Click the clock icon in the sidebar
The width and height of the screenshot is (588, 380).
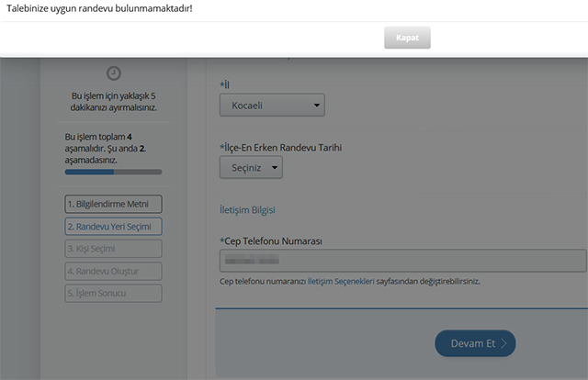(114, 73)
